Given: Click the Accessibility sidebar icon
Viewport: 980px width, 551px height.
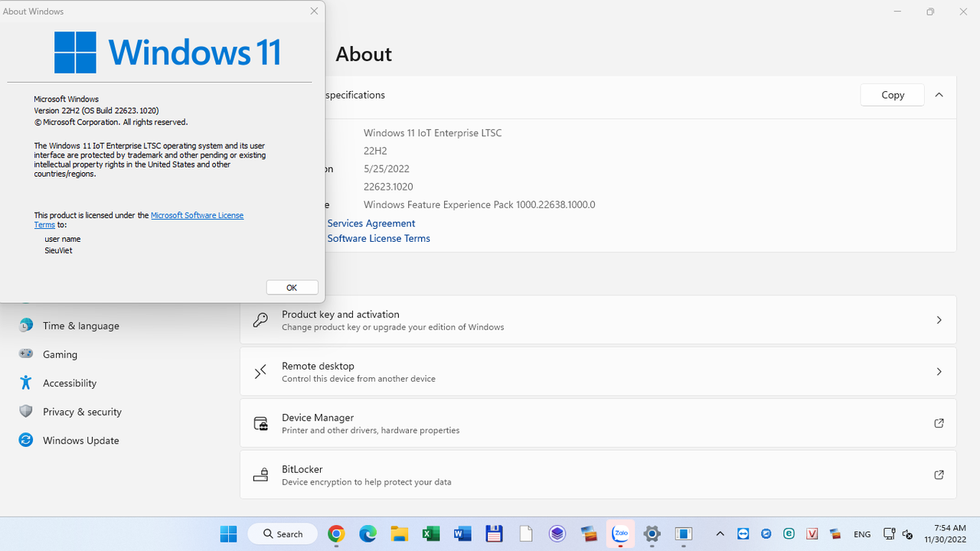Looking at the screenshot, I should 26,383.
